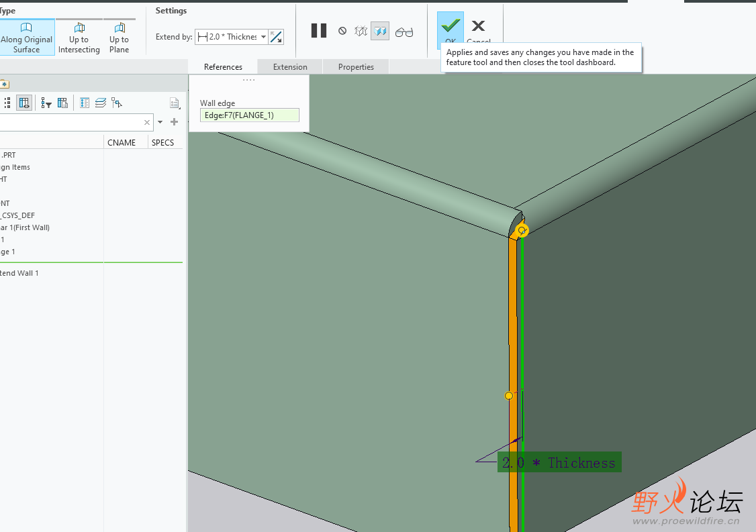
Task: Select the .PRT root tree item
Action: tap(7, 155)
